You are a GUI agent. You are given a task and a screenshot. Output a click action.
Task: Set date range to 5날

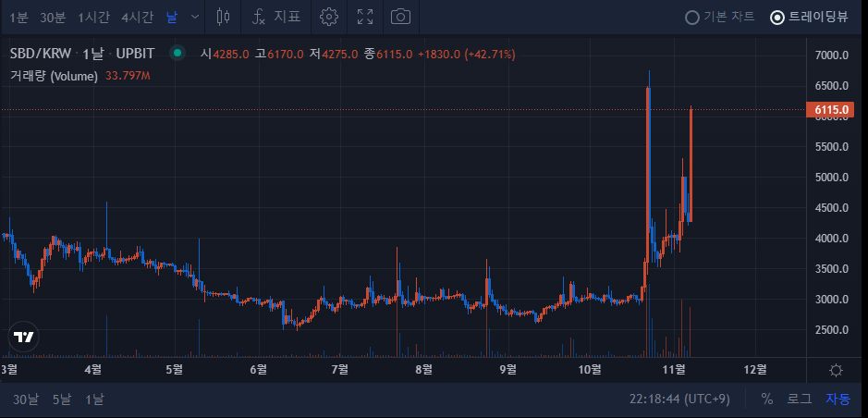click(x=62, y=400)
